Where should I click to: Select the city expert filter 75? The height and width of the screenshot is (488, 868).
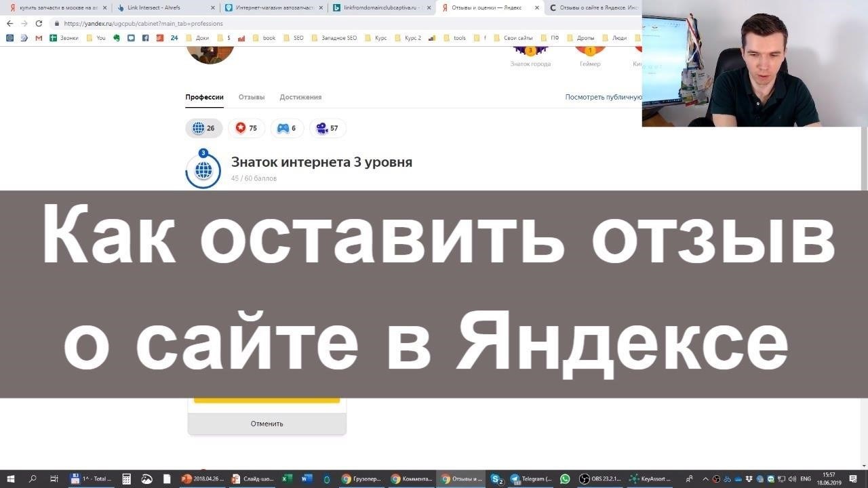pyautogui.click(x=246, y=128)
